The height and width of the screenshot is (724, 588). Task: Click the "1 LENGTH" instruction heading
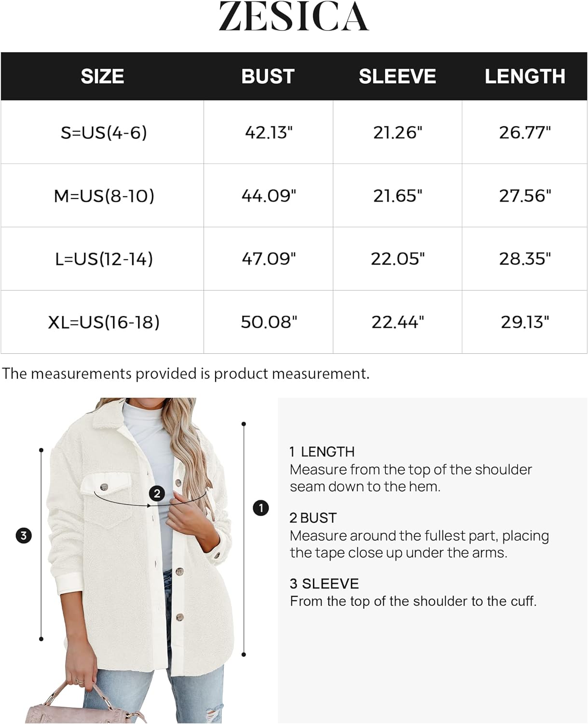click(322, 452)
